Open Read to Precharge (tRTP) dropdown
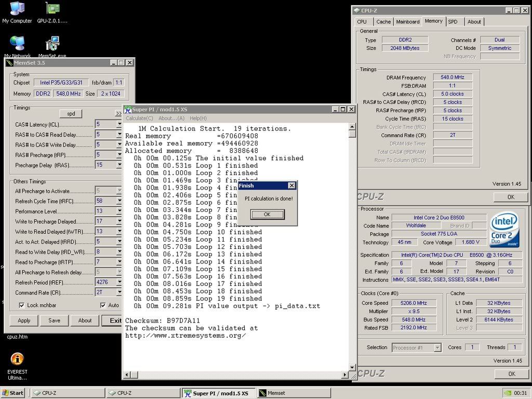The width and height of the screenshot is (532, 399). pyautogui.click(x=119, y=262)
